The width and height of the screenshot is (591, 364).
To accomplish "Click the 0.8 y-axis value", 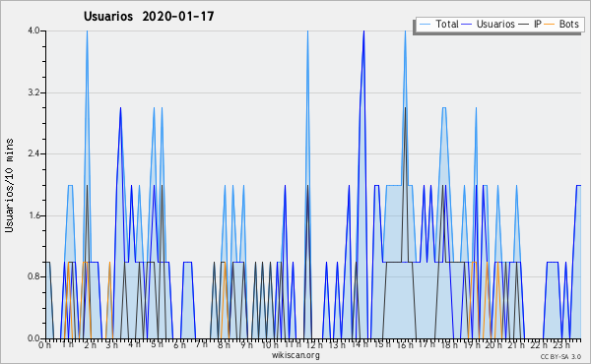I will click(x=33, y=277).
